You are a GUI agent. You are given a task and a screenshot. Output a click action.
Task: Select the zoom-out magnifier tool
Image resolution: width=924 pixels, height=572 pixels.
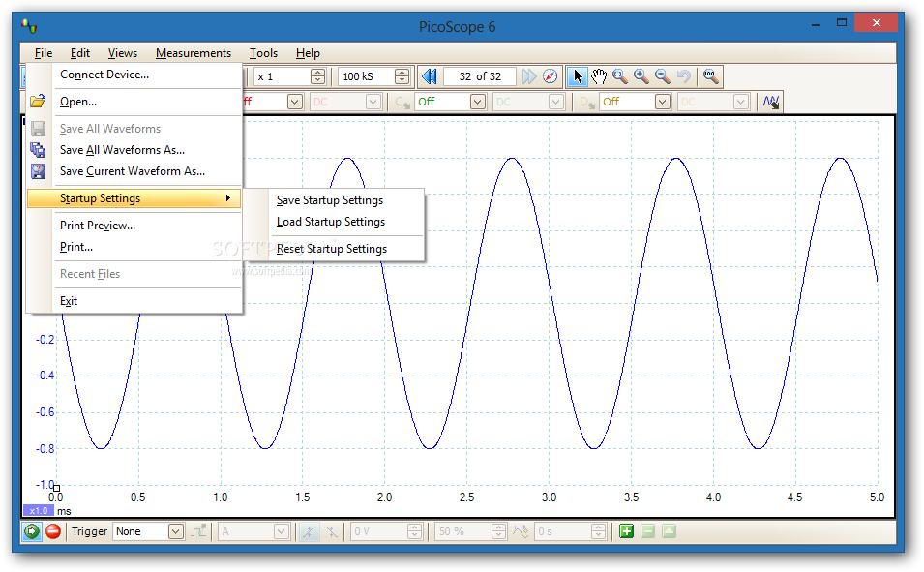coord(663,76)
